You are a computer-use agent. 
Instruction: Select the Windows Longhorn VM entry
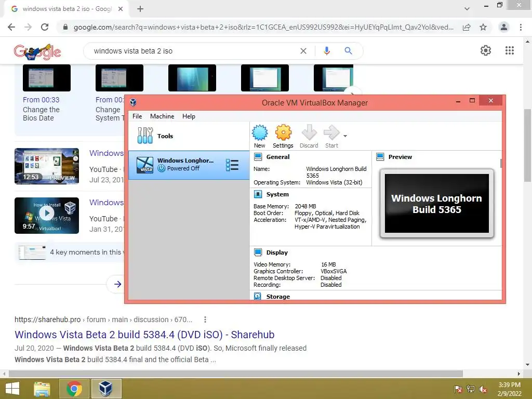189,165
